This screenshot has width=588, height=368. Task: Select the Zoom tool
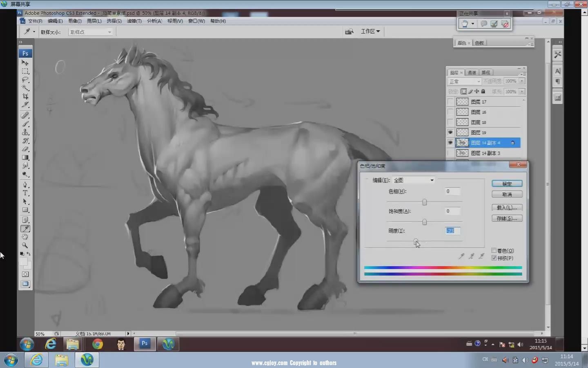pyautogui.click(x=25, y=245)
